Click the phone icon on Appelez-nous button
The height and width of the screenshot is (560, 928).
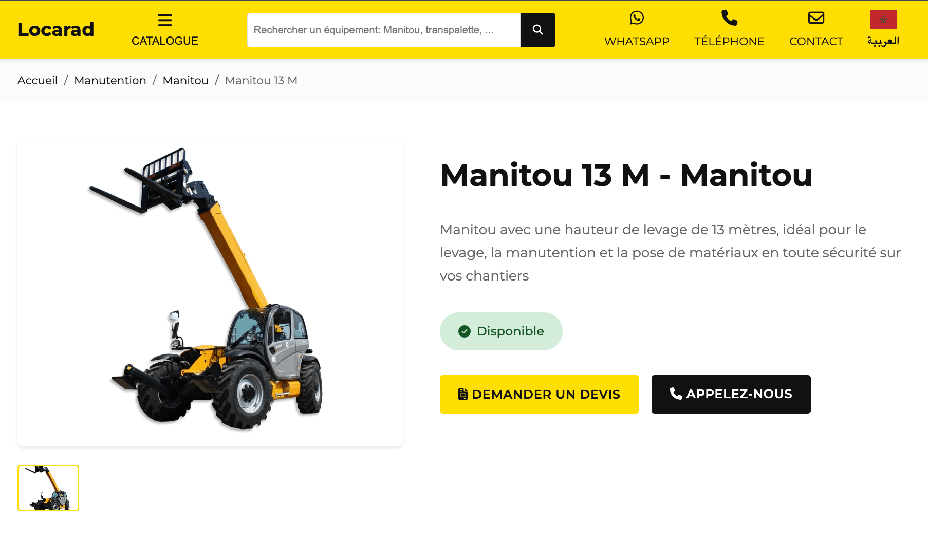click(676, 394)
